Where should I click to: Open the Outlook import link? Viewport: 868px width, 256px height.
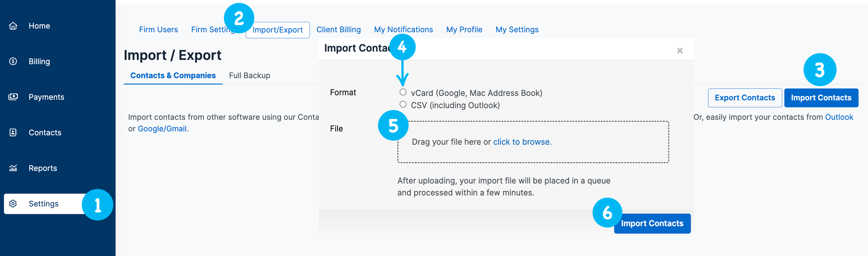(839, 117)
